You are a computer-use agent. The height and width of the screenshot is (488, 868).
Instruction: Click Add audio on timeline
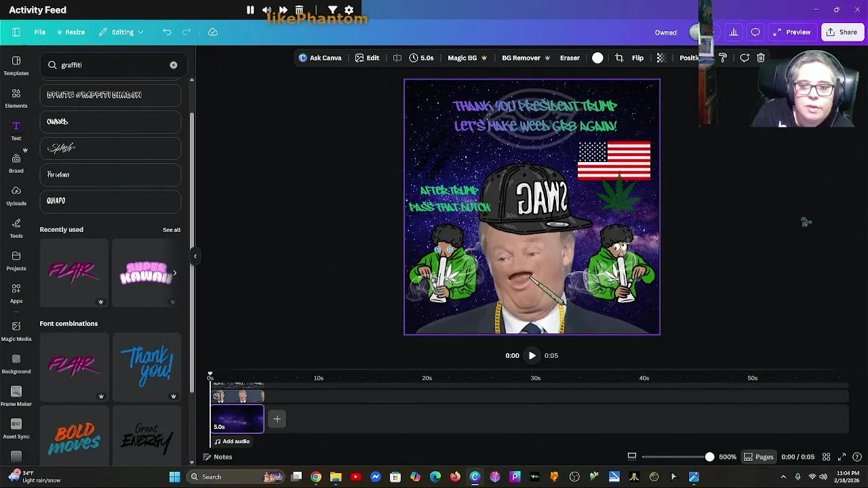point(232,441)
